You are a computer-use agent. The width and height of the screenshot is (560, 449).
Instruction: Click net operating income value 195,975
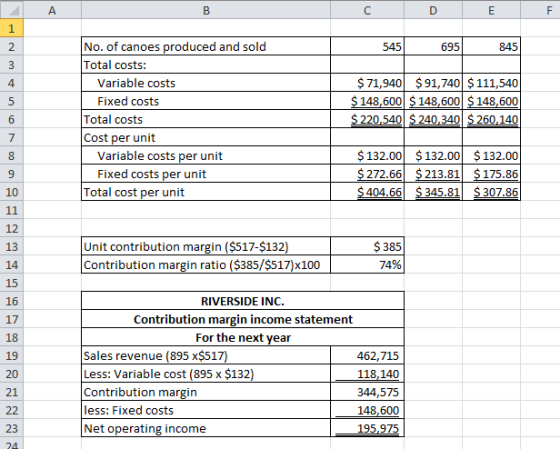pyautogui.click(x=368, y=428)
